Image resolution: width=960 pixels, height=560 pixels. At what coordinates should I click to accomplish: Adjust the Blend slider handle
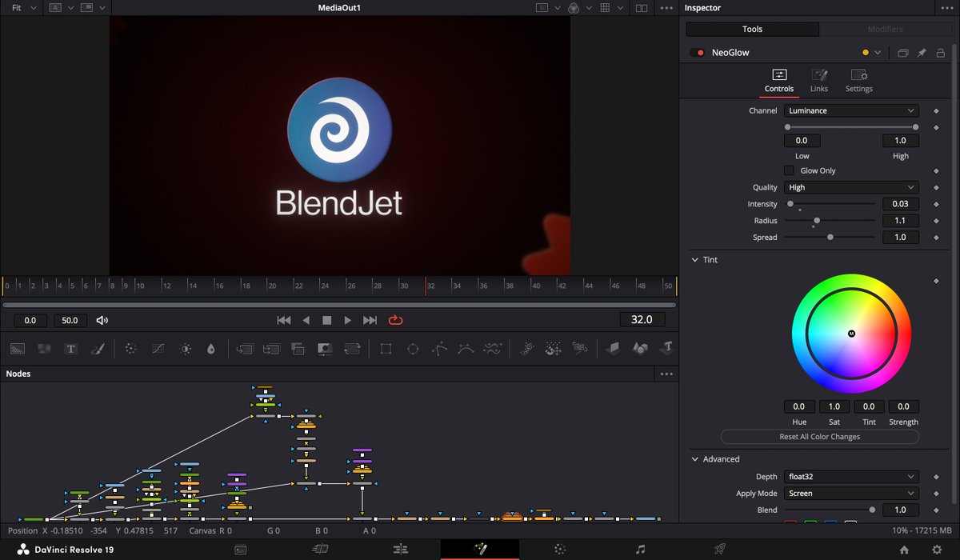click(872, 510)
